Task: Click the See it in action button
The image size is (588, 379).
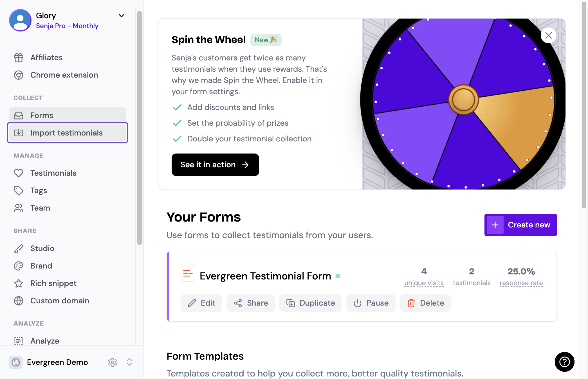Action: pyautogui.click(x=215, y=165)
